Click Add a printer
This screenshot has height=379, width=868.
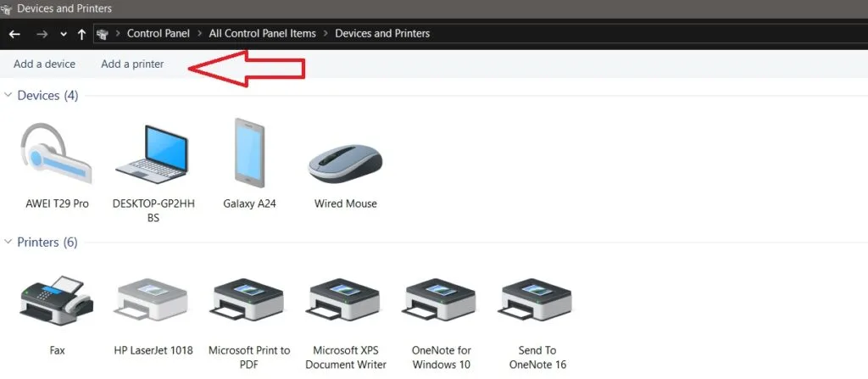[132, 64]
